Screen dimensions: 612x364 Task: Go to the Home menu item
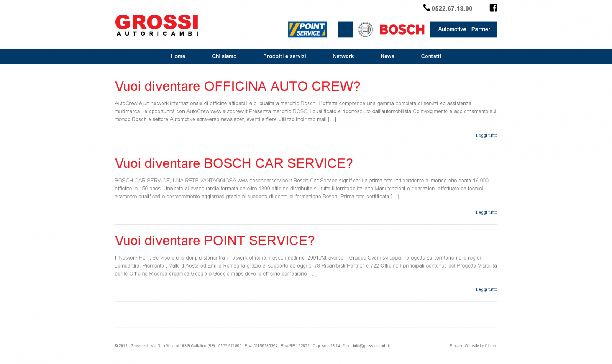tap(178, 56)
